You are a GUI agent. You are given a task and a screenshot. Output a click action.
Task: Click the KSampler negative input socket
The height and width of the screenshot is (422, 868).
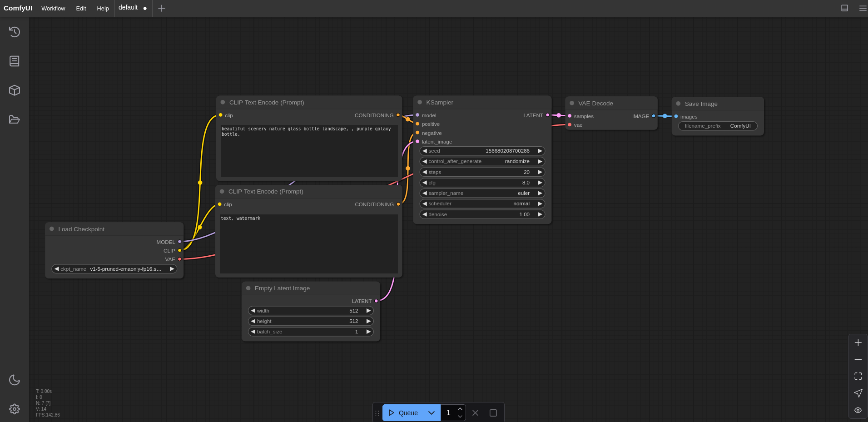417,133
